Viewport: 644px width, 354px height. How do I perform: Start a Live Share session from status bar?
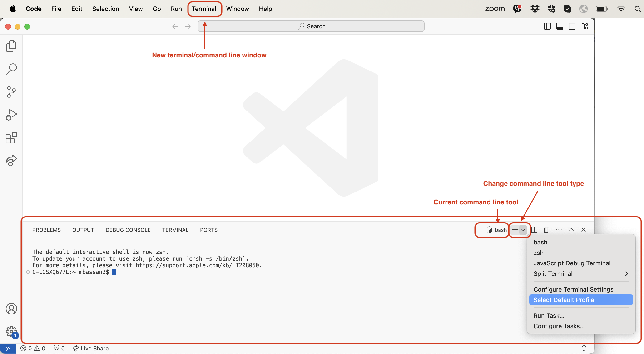(x=91, y=348)
